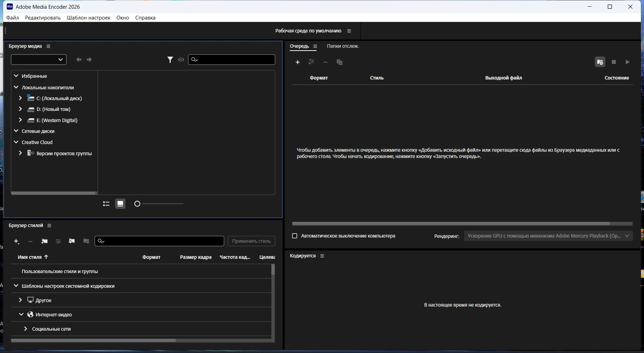Viewport: 644px width, 353px height.
Task: Click the Имя стиля column header
Action: tap(30, 257)
